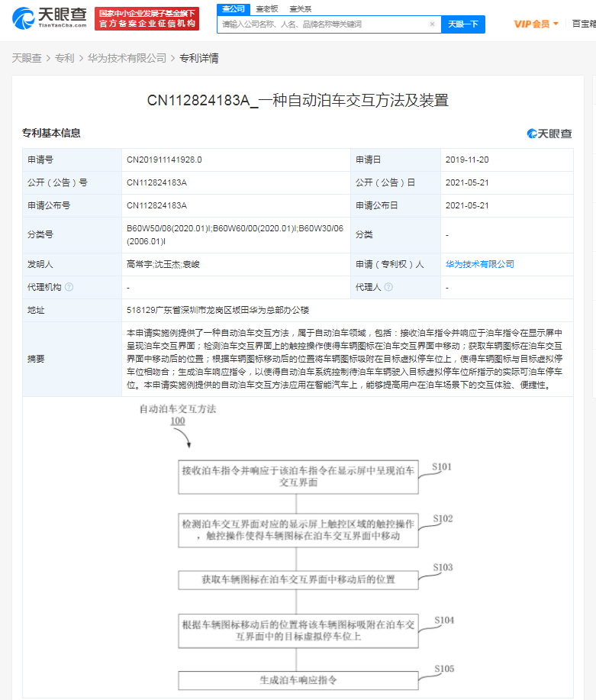Screen dimensions: 596x700
Task: Click 申请公布日 value 2021-05-21
Action: (467, 205)
